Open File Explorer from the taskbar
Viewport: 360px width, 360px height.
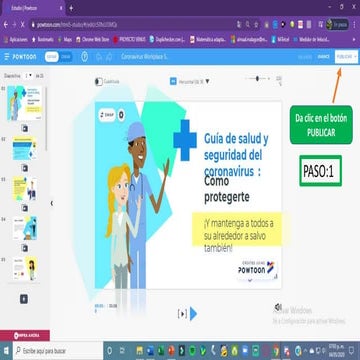pos(140,351)
